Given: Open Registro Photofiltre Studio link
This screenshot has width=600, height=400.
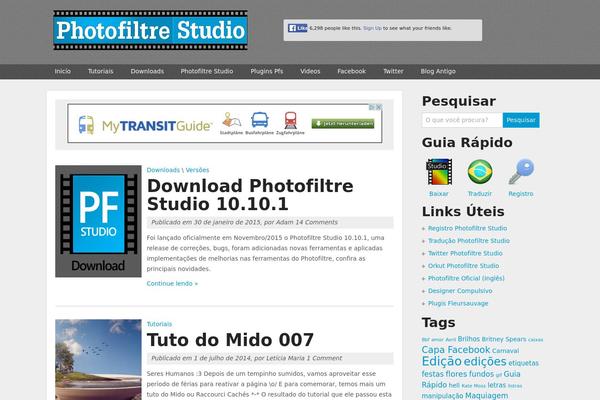Looking at the screenshot, I should pyautogui.click(x=468, y=229).
